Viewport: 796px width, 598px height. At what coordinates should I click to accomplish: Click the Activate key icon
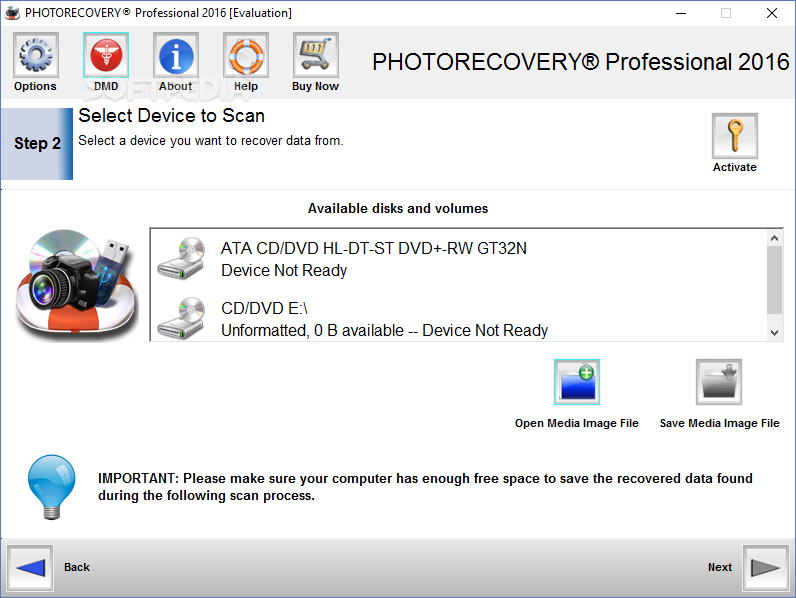coord(735,136)
